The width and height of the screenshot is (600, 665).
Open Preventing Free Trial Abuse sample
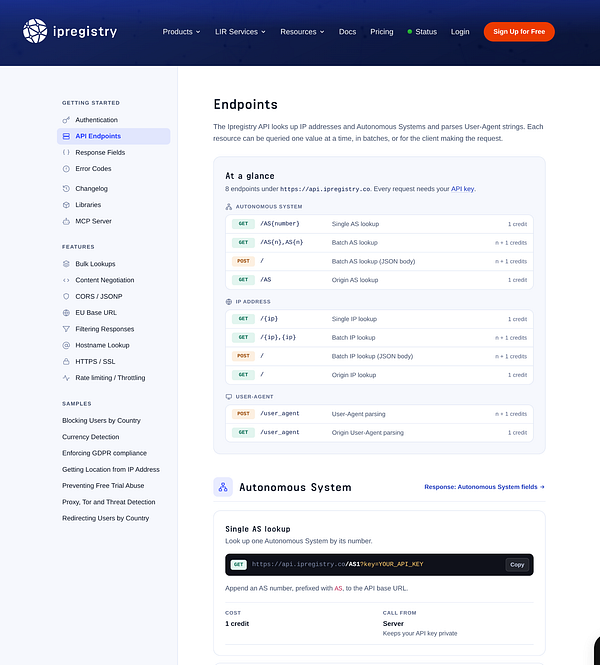[103, 486]
